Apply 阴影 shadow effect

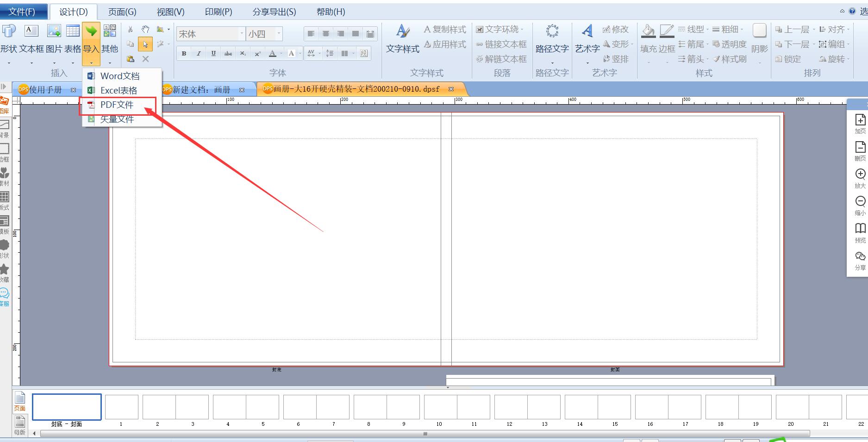[x=759, y=39]
